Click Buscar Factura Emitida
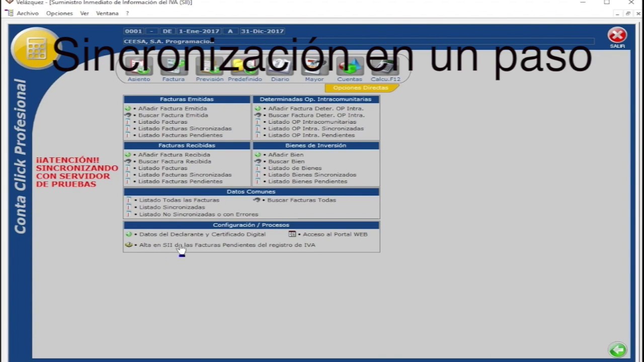Image resolution: width=644 pixels, height=362 pixels. click(173, 115)
